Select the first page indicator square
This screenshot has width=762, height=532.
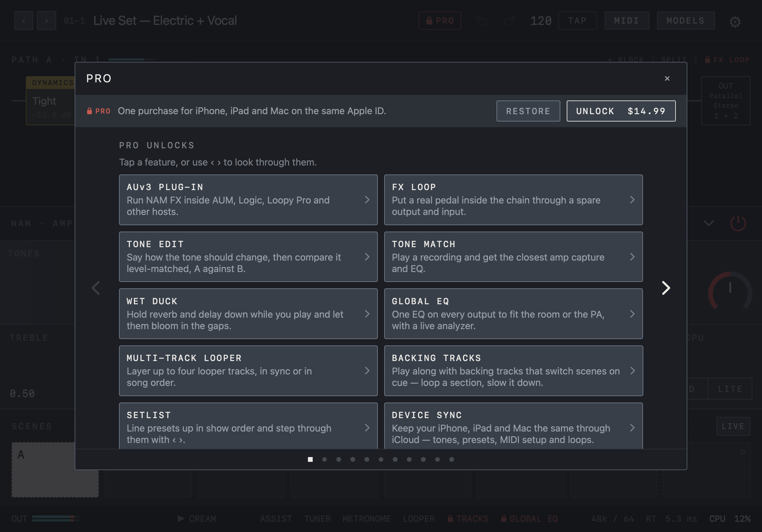[x=310, y=459]
